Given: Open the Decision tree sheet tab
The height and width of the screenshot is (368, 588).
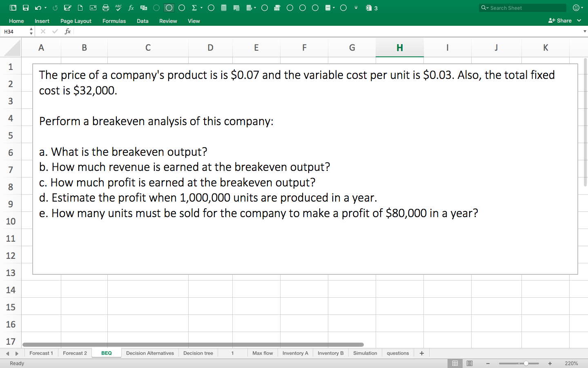Looking at the screenshot, I should pos(198,353).
